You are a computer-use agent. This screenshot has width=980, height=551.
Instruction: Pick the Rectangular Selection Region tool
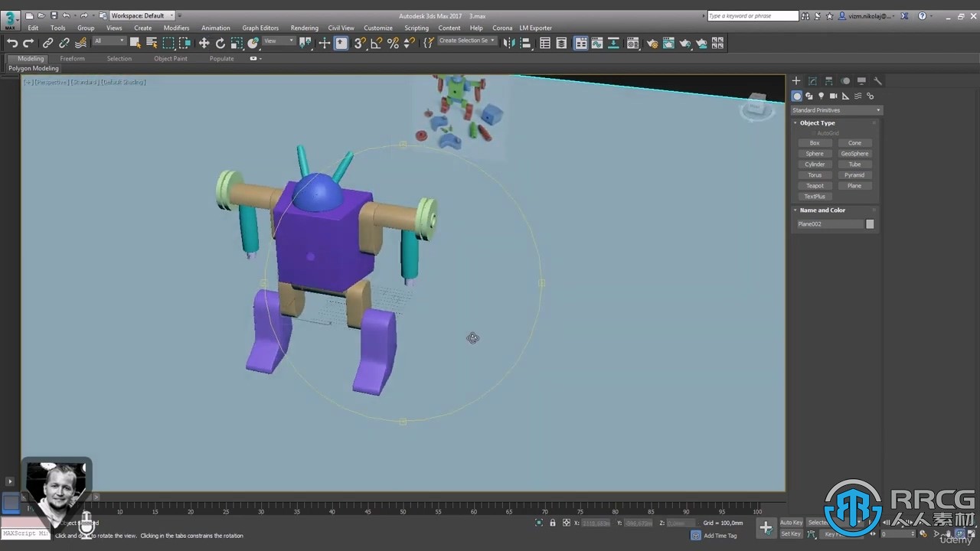(168, 44)
